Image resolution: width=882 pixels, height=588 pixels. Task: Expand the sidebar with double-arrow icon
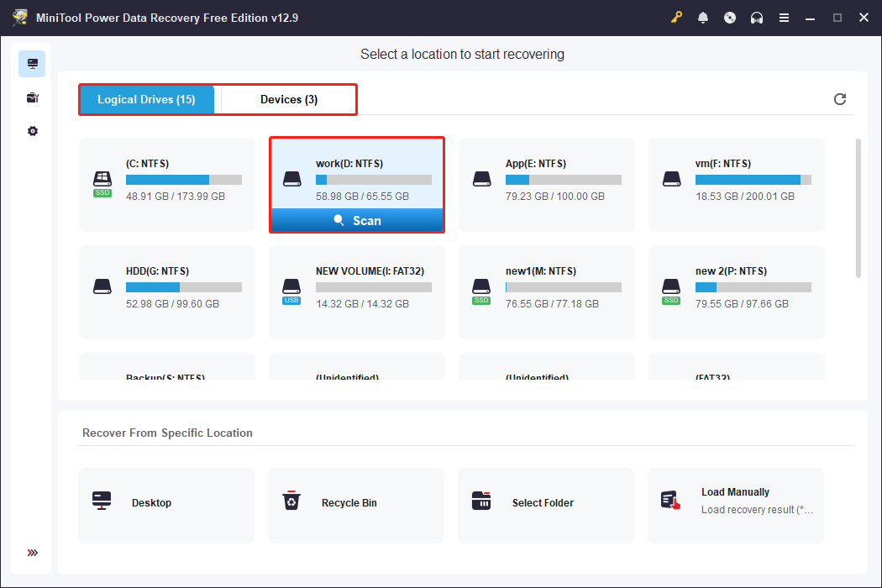[32, 553]
